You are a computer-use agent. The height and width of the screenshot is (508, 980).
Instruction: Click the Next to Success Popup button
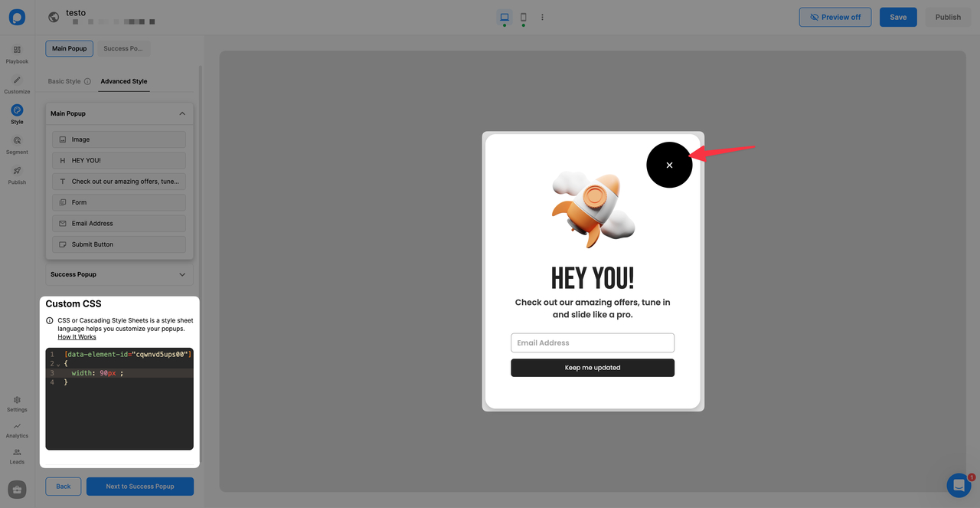[x=139, y=486]
